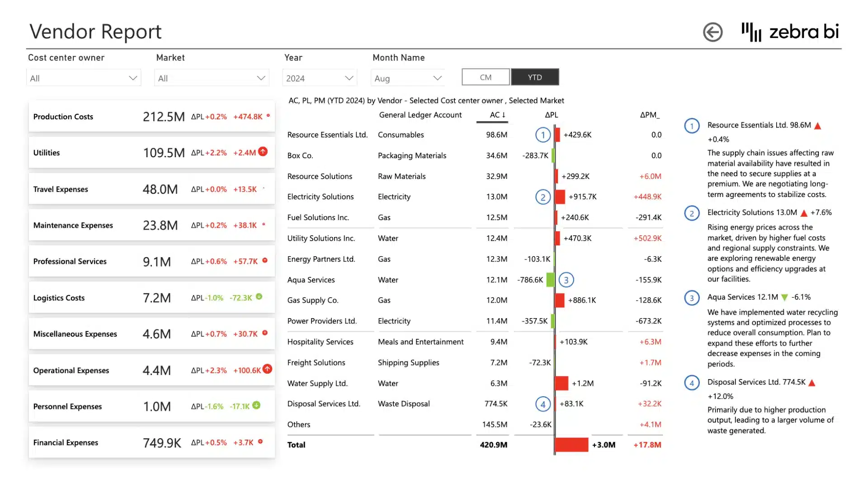Click comment marker 4 on Disposal Services row

(x=542, y=404)
